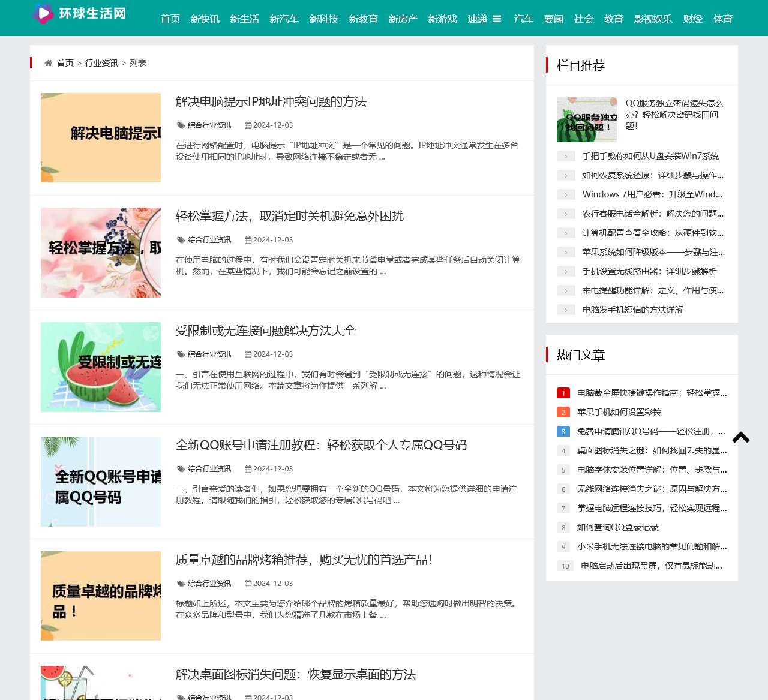768x700 pixels.
Task: Click the chevron icon beside 如何恢复系统还原
Action: (x=566, y=175)
